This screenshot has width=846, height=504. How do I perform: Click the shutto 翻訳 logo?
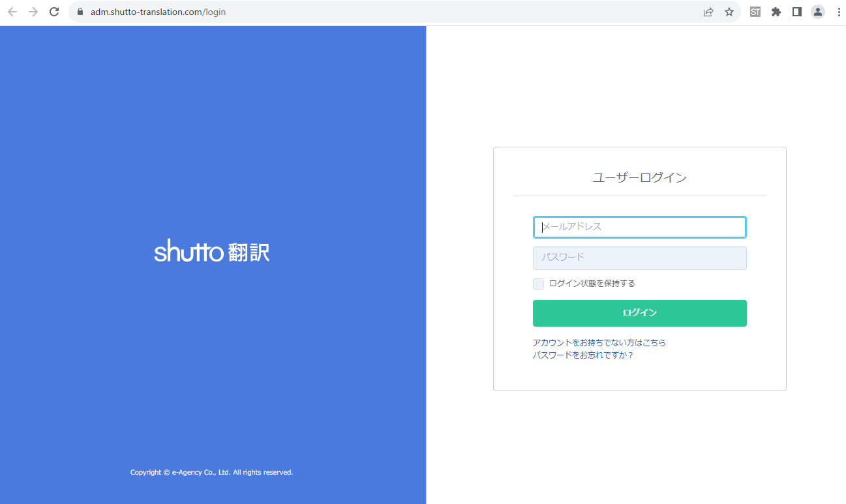click(x=212, y=251)
